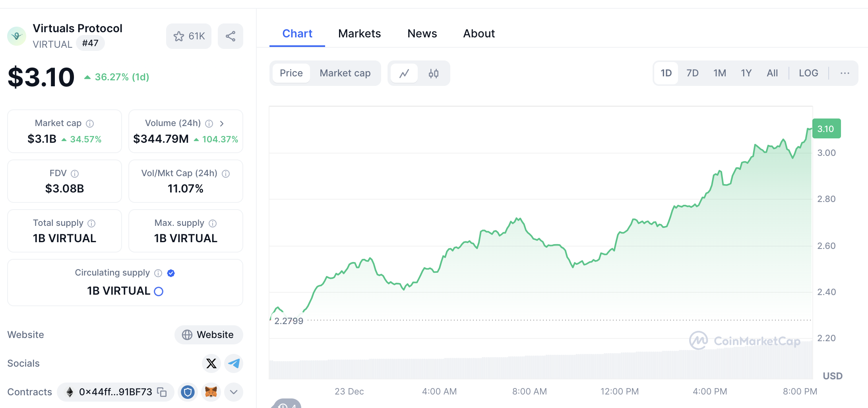Open the Telegram social icon
The image size is (868, 408).
click(x=234, y=363)
